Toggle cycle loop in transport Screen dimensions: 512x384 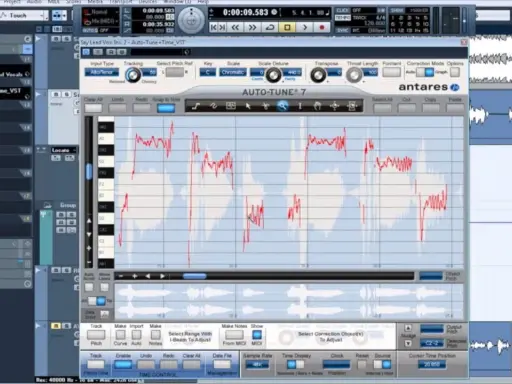click(270, 27)
